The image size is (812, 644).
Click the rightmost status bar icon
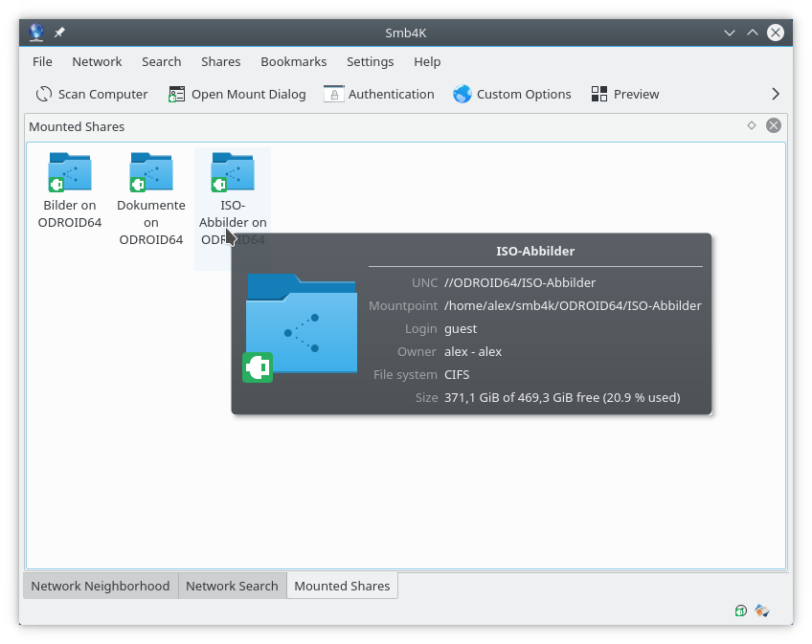762,611
